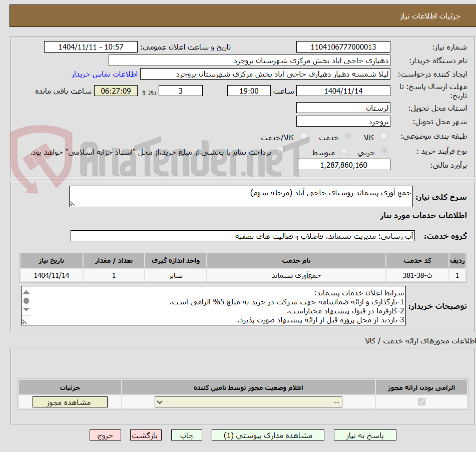Click the buyer organization name field
Screen dimensions: 476x452
click(249, 61)
